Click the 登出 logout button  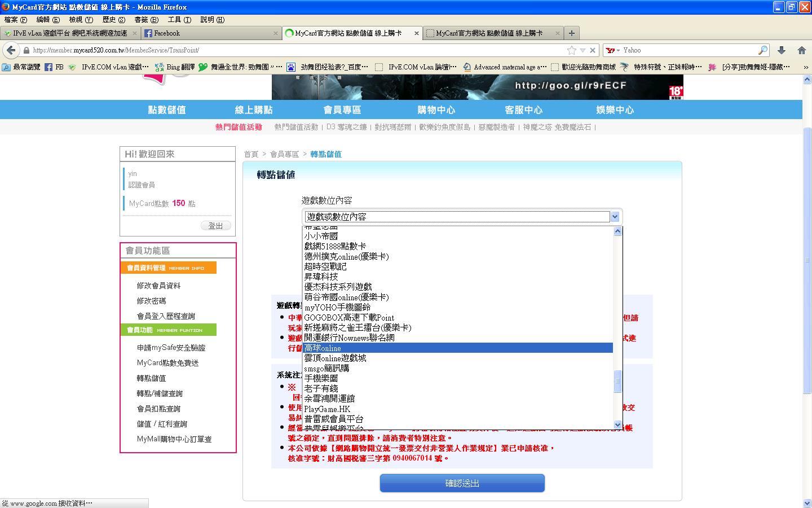point(216,225)
